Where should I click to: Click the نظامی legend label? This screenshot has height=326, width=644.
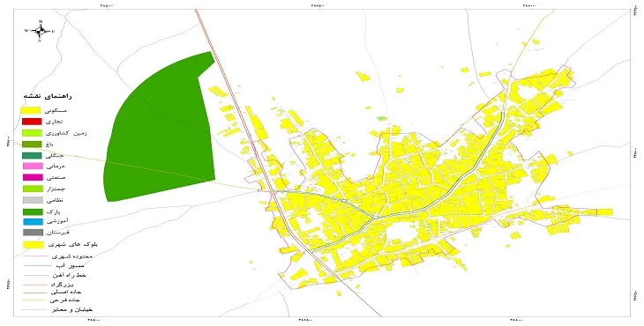coord(56,201)
